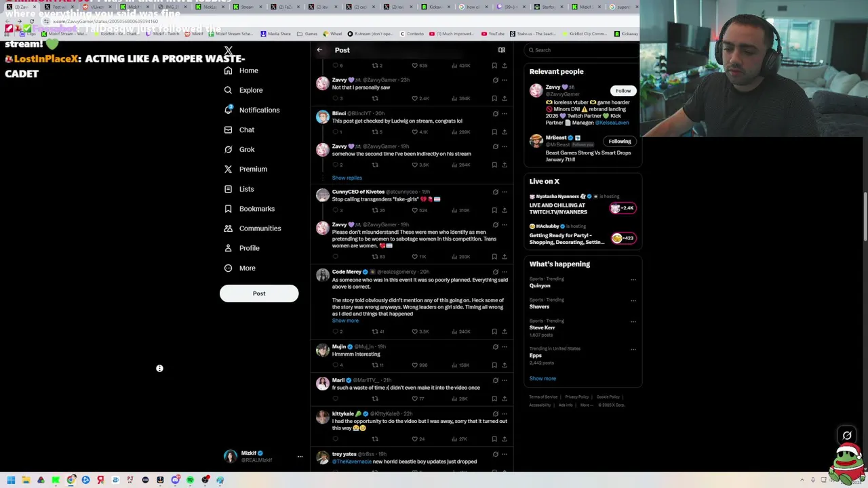The height and width of the screenshot is (488, 868).
Task: Reply to Blinci's post
Action: tap(335, 131)
